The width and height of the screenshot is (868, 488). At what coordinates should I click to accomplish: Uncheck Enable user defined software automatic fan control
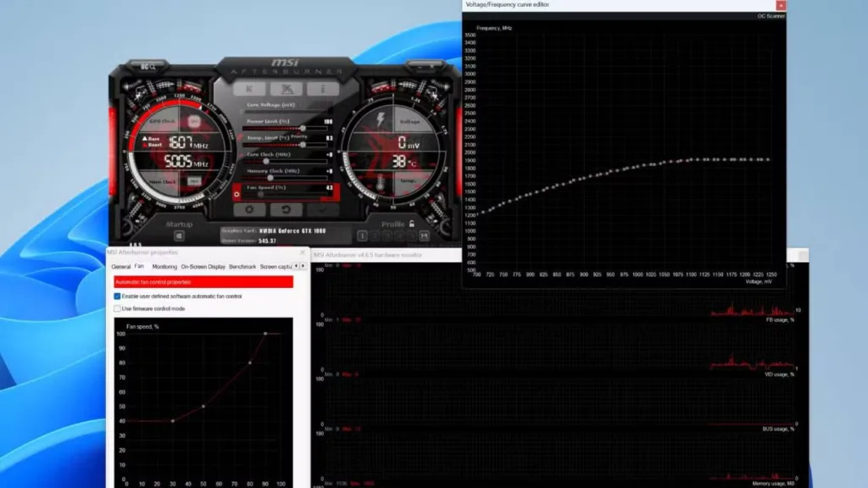(117, 297)
